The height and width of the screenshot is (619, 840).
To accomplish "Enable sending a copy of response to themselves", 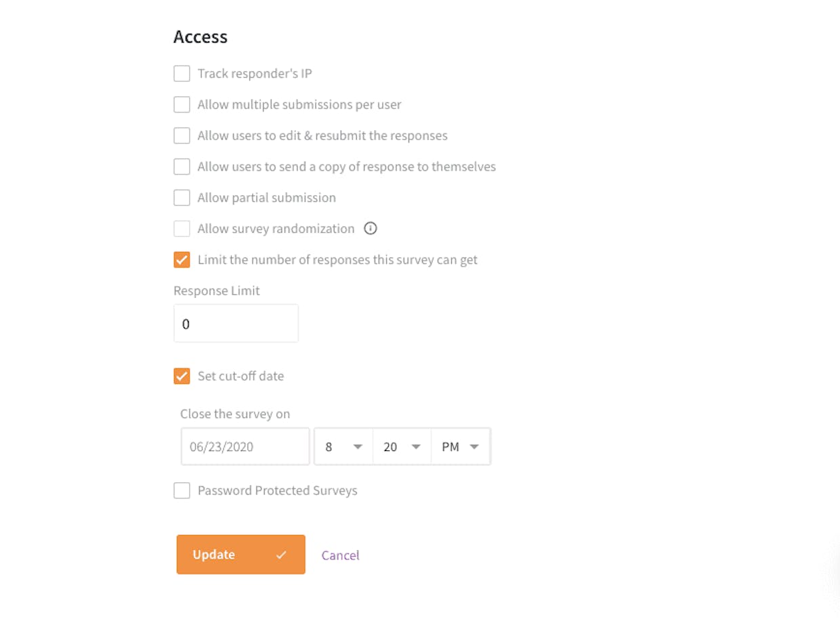I will 182,167.
